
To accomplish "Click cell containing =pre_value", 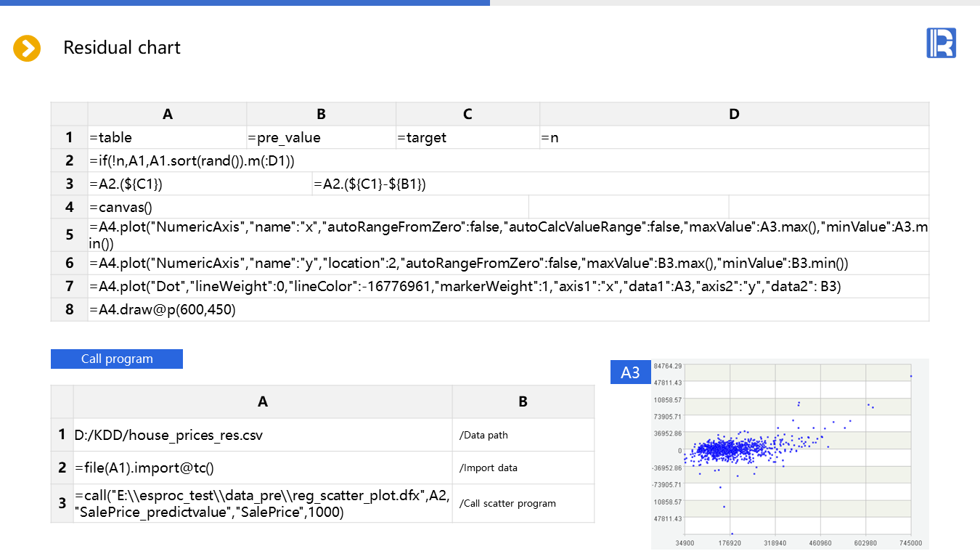I will pos(321,137).
